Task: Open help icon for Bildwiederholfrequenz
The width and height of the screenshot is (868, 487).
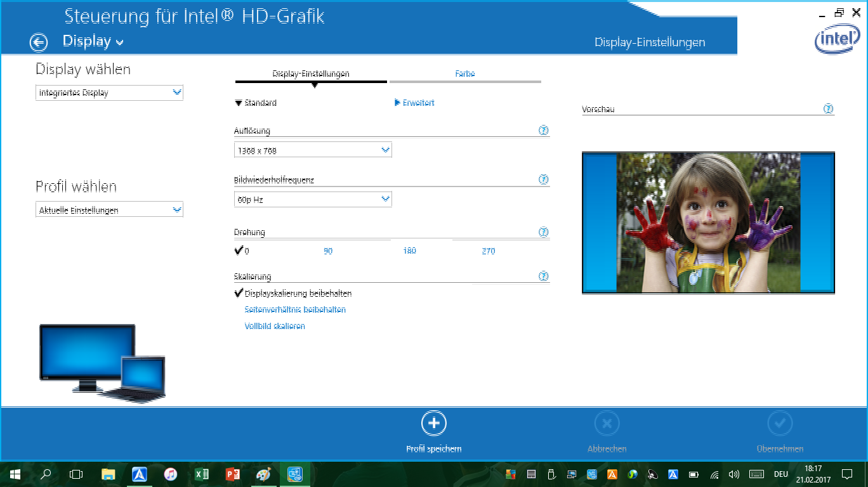Action: [x=543, y=179]
